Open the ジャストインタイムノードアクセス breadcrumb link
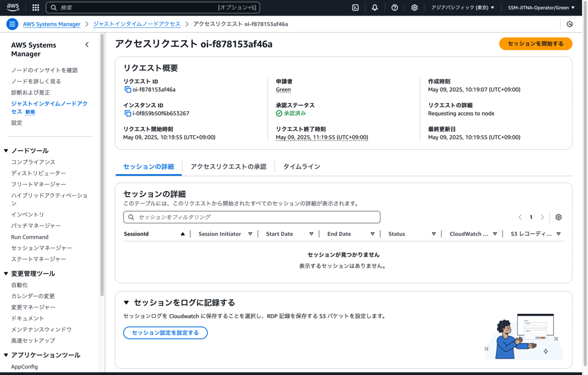The width and height of the screenshot is (588, 375). click(x=137, y=24)
